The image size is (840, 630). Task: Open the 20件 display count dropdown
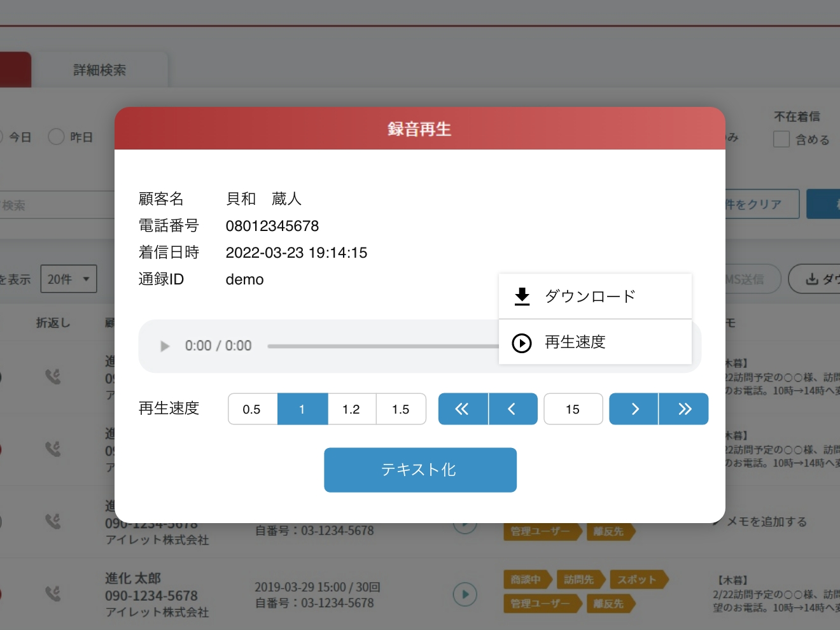69,279
